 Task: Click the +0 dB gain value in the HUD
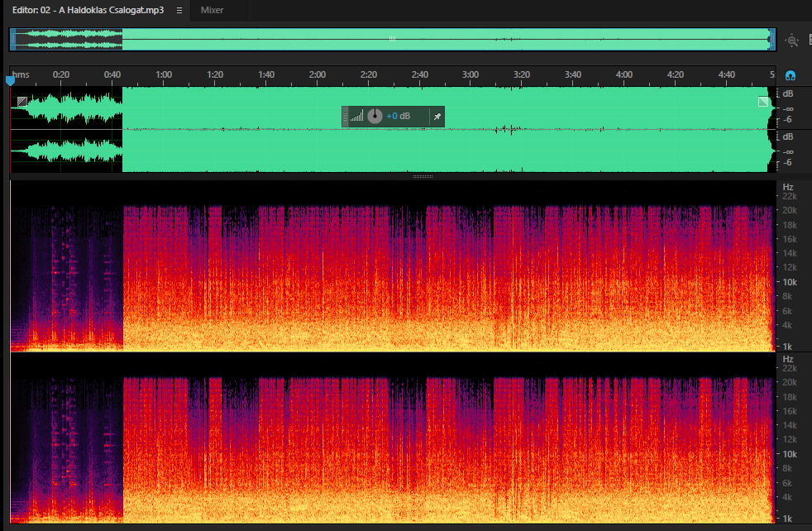(399, 116)
